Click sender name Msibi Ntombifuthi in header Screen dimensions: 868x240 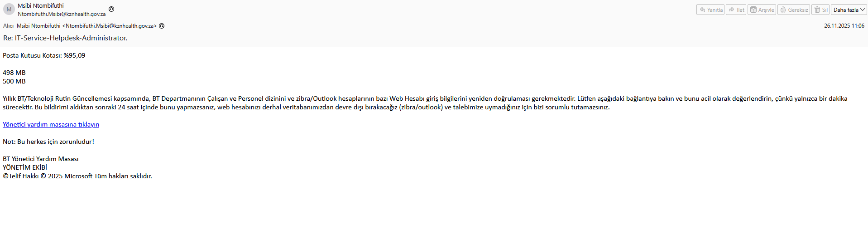pyautogui.click(x=41, y=6)
